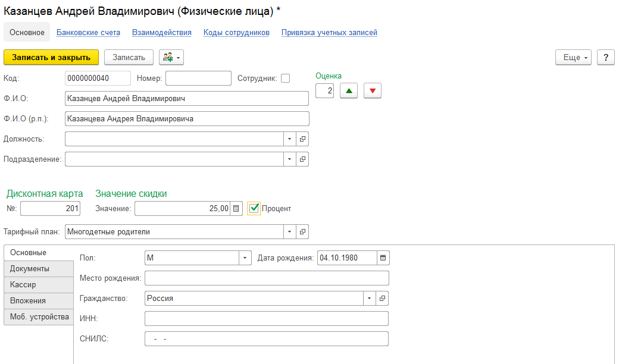
Task: Open the Гражданство record using its open-form icon
Action: [x=383, y=299]
